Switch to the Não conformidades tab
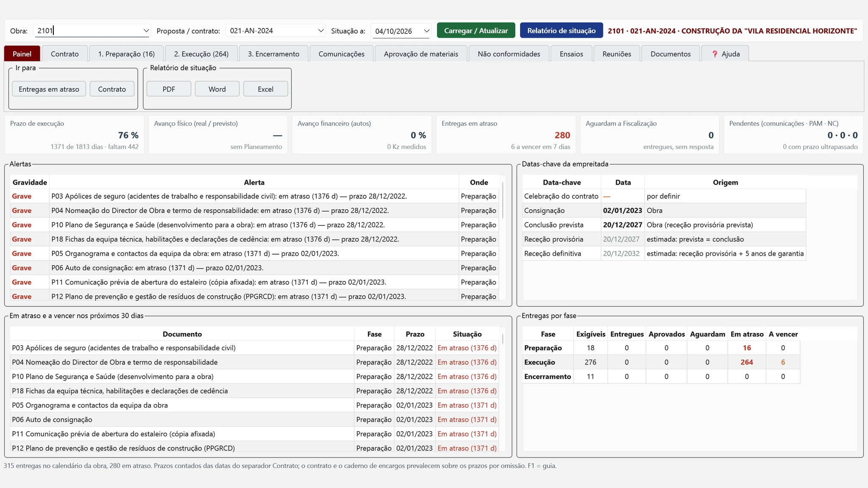This screenshot has width=868, height=488. 509,54
